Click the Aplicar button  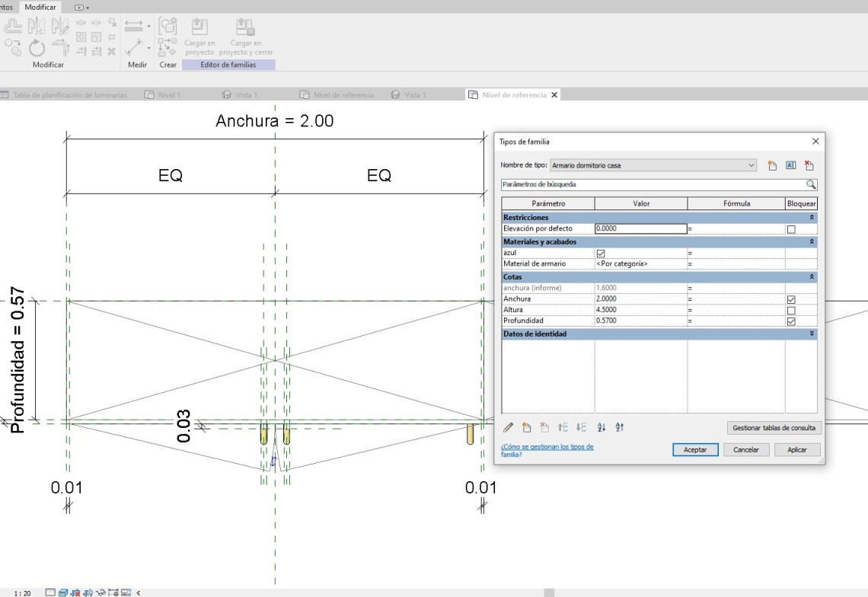coord(796,450)
